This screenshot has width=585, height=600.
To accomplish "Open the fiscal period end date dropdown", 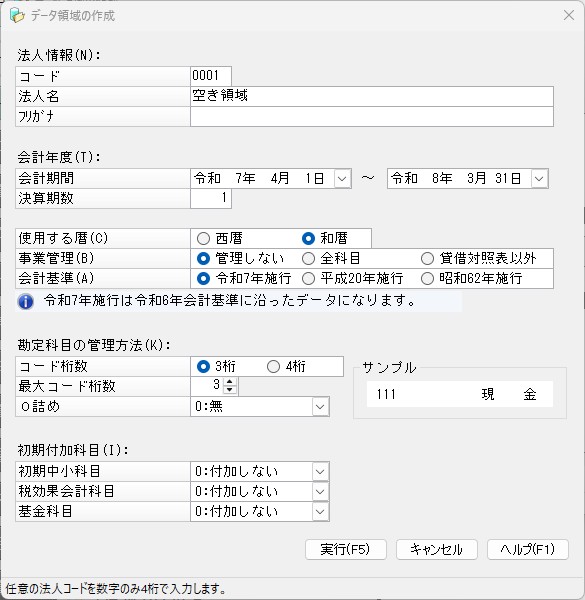I will pyautogui.click(x=539, y=179).
